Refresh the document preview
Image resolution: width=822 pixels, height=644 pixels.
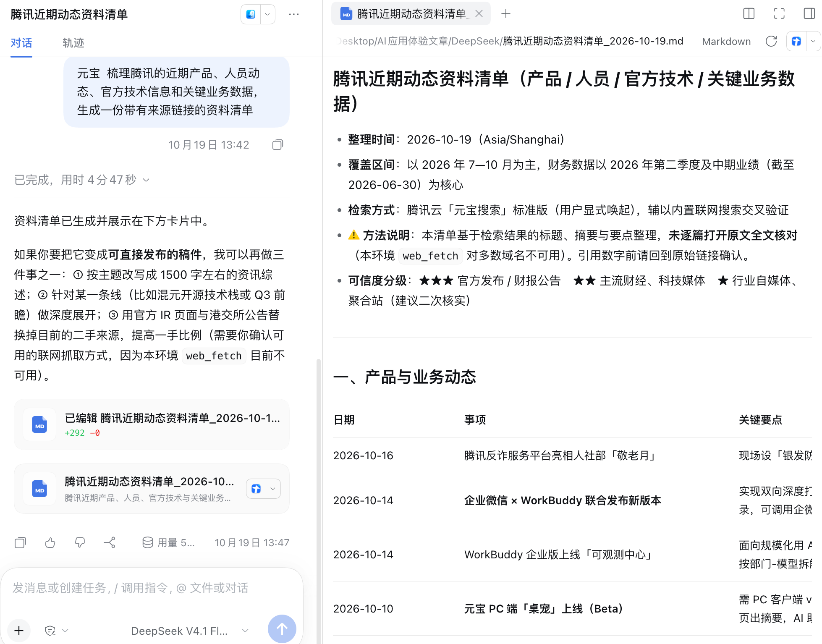[x=771, y=41]
